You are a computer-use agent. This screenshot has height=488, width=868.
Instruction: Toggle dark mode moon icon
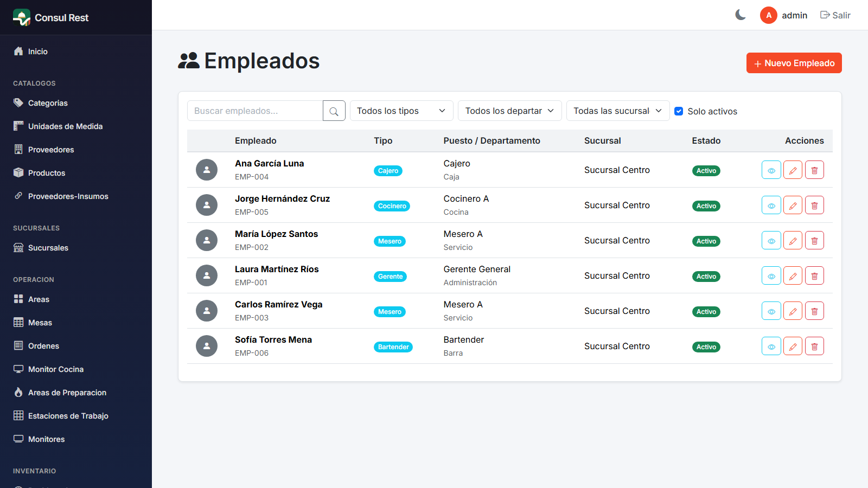[x=741, y=15]
